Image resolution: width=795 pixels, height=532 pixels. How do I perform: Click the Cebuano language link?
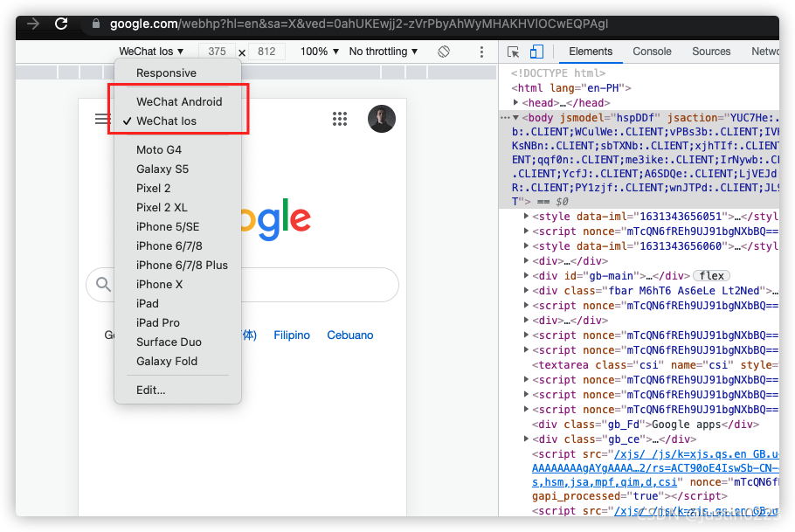pos(349,335)
